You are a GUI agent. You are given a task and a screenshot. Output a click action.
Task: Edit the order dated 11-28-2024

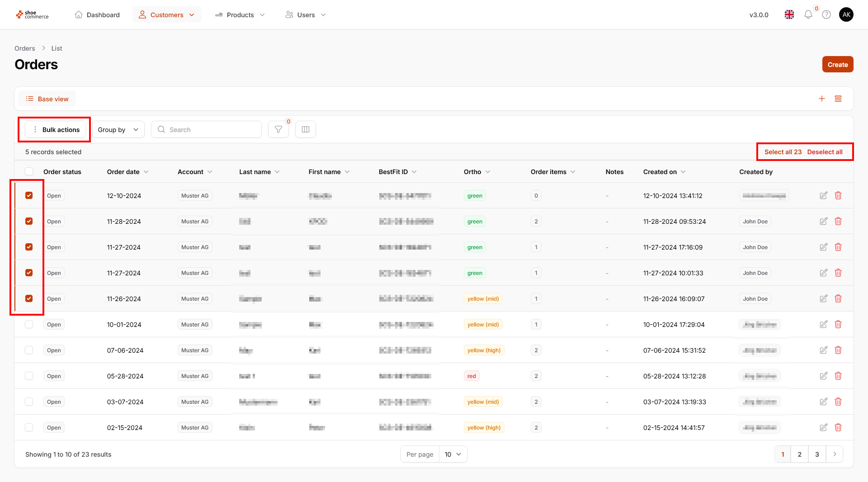[x=824, y=222]
